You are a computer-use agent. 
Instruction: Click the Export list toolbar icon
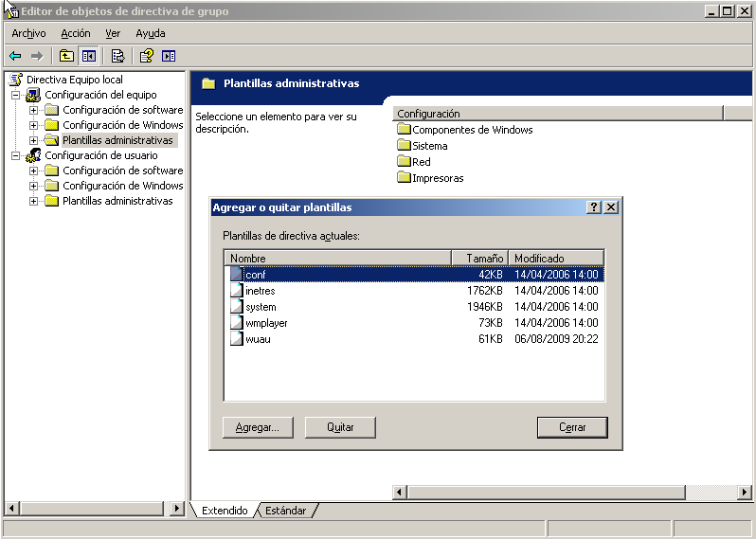click(117, 56)
